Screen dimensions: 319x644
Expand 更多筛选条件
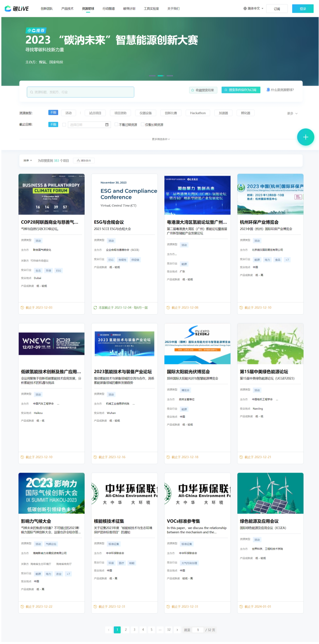coord(161,139)
